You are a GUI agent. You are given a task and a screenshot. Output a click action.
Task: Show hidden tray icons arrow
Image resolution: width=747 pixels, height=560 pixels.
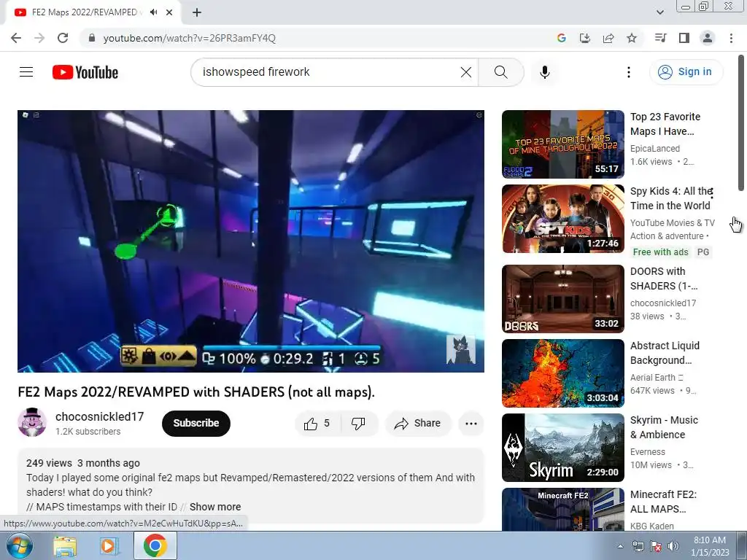(x=620, y=546)
